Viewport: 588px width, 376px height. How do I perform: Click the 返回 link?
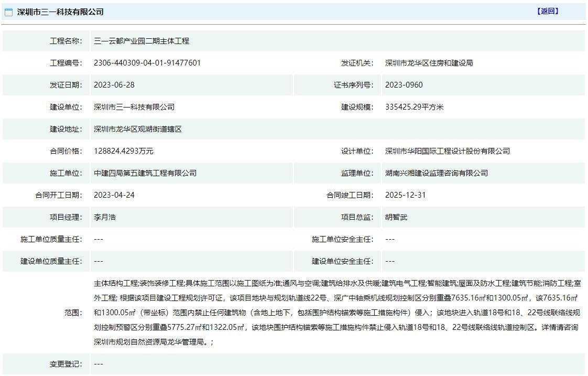click(x=548, y=11)
